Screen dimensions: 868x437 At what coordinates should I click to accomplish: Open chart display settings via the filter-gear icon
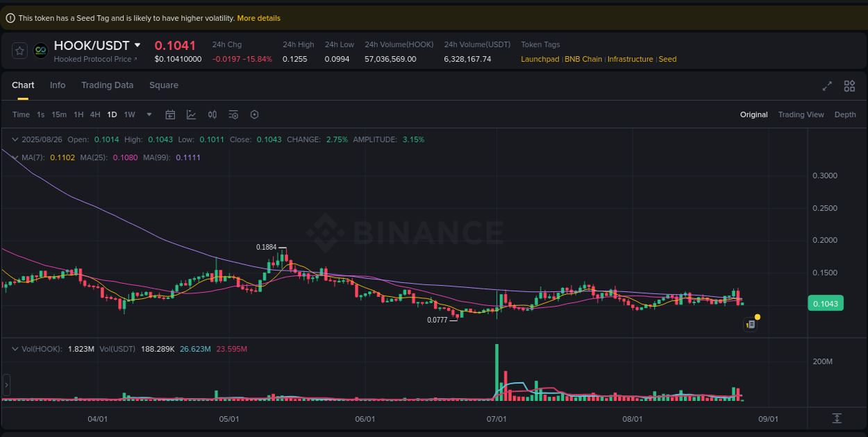tap(233, 114)
